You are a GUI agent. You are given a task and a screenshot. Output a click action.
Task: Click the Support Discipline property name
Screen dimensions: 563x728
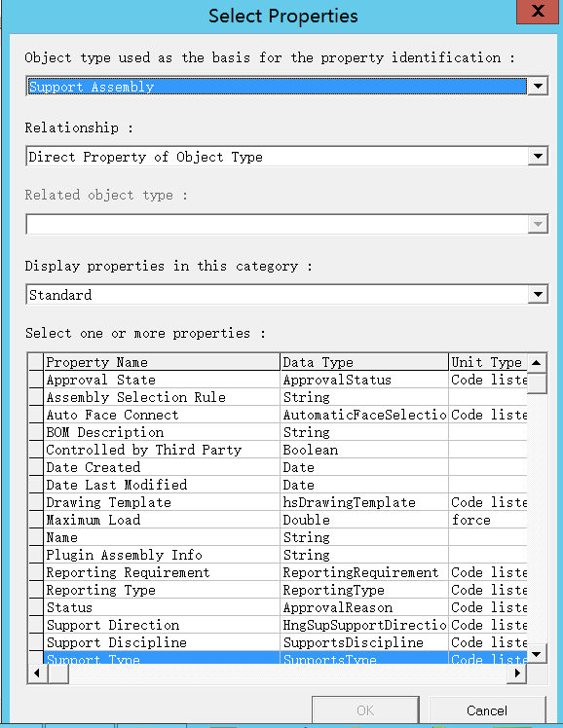pos(116,642)
